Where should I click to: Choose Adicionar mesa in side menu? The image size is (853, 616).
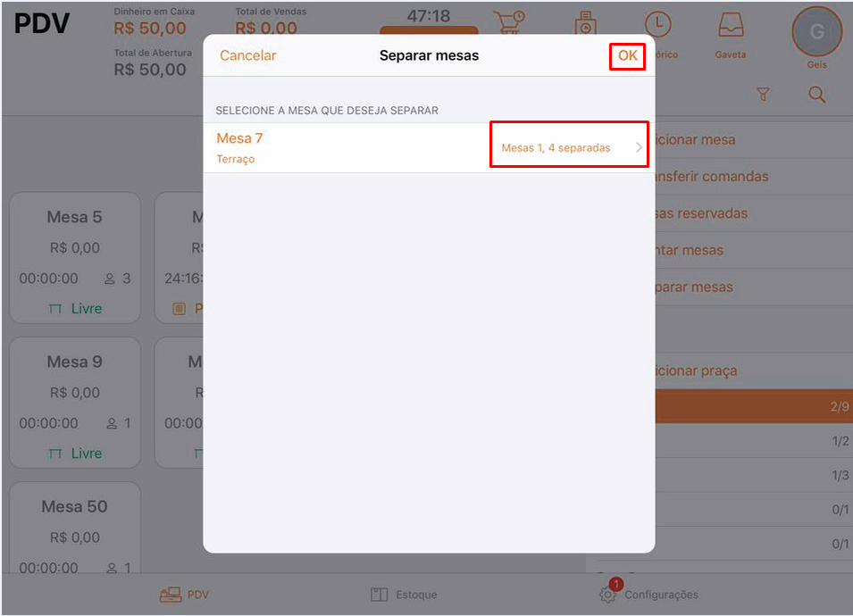pos(754,140)
